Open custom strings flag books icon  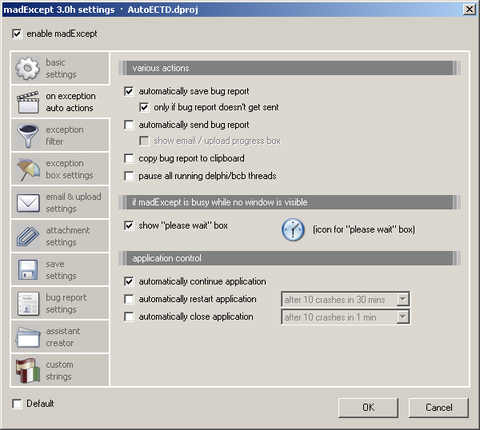(x=28, y=370)
